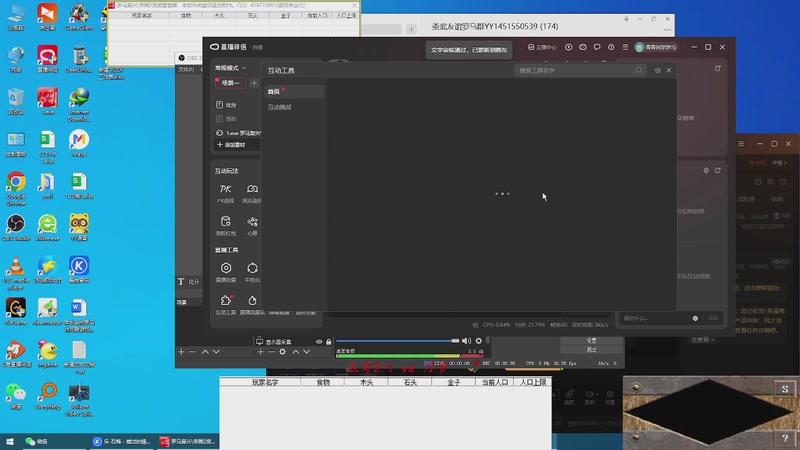The height and width of the screenshot is (450, 800).
Task: Move OBS source down with arrow
Action: point(307,352)
